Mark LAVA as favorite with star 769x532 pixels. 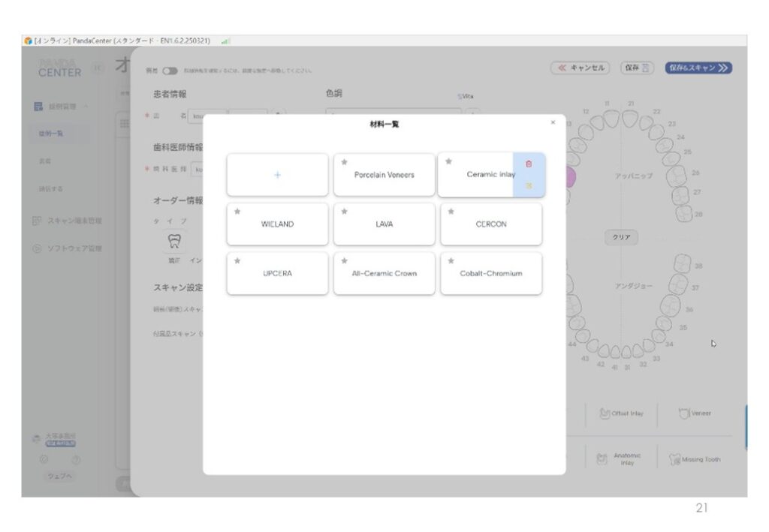[x=345, y=212]
